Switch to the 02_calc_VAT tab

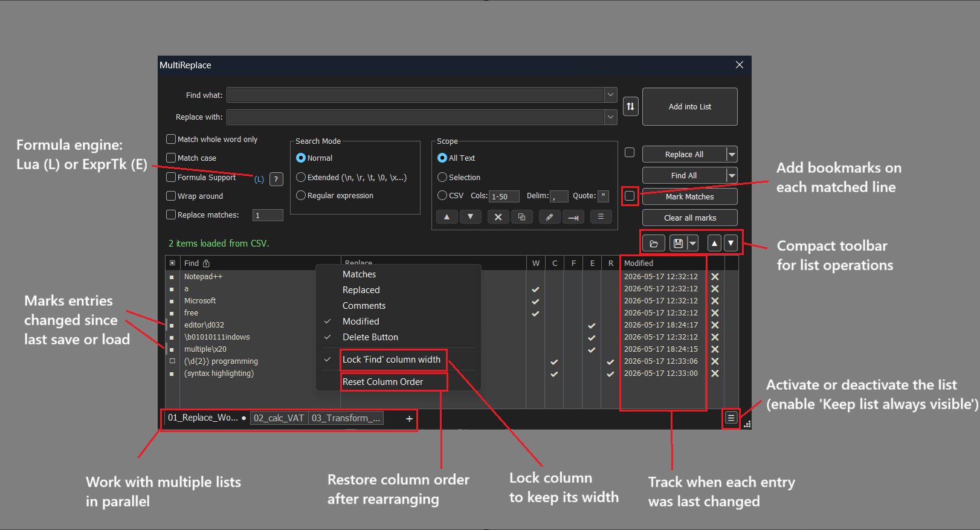279,418
